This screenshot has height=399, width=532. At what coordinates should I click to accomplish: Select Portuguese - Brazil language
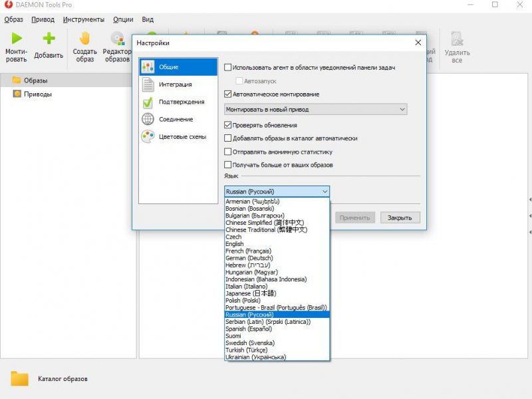(x=277, y=308)
